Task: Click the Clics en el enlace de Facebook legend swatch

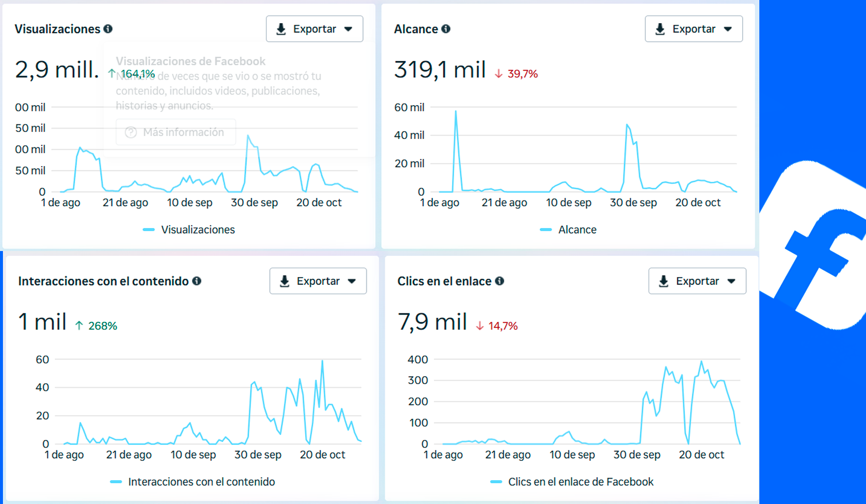Action: (496, 482)
